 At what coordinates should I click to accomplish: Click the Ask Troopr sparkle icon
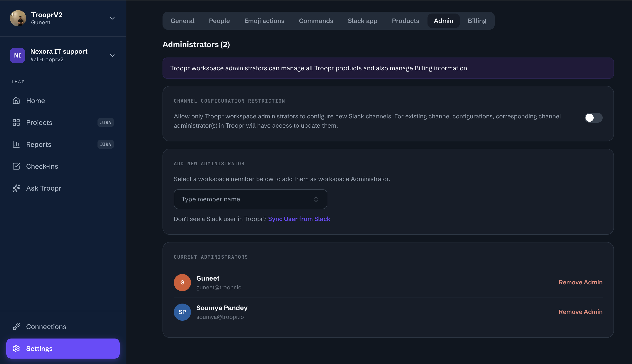16,188
